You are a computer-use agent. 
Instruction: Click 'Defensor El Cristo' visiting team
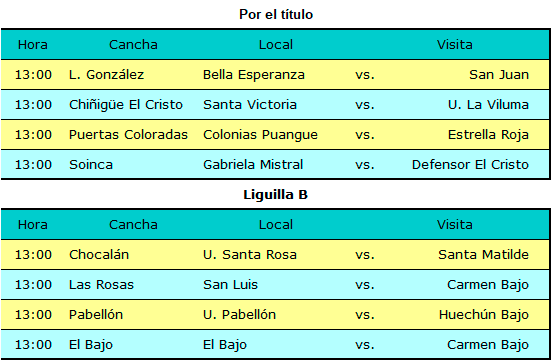click(x=470, y=165)
